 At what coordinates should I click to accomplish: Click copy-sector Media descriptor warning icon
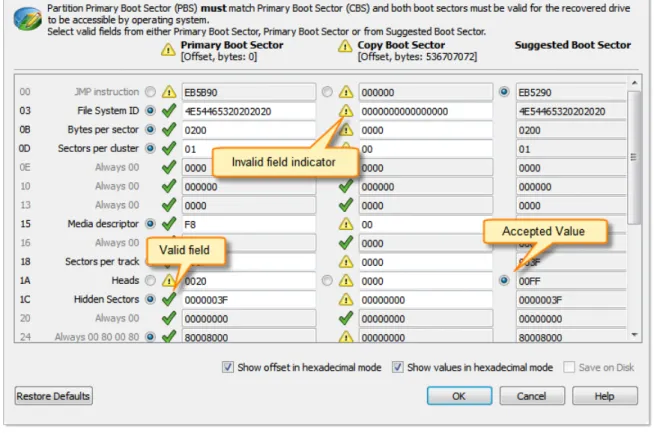(x=346, y=224)
